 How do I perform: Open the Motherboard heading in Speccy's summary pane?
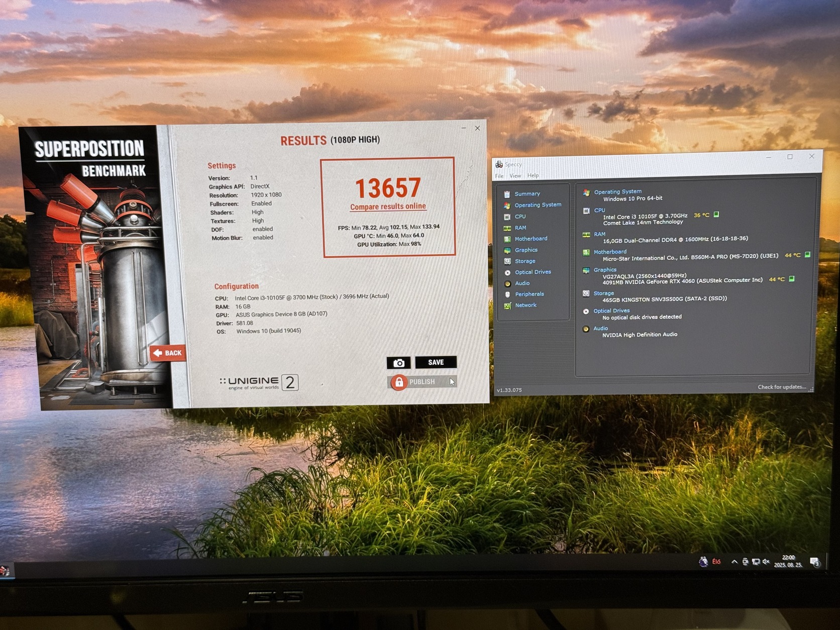[610, 252]
